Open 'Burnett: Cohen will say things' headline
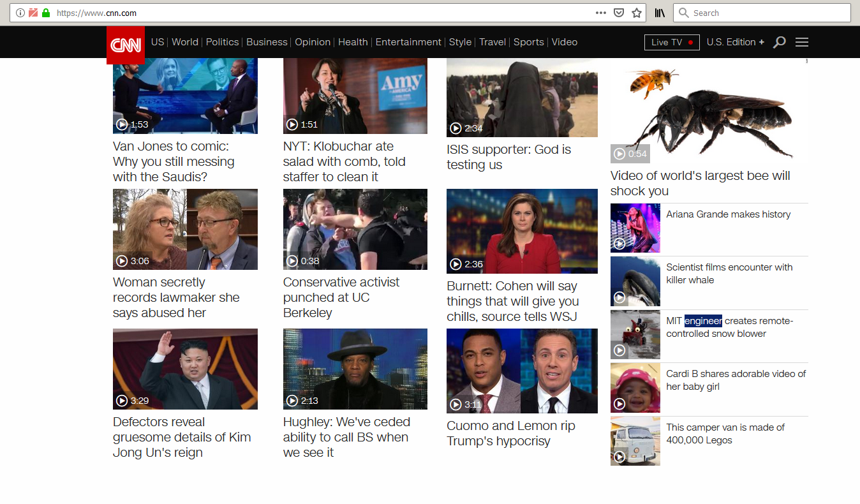Viewport: 860px width, 504px height. tap(513, 301)
